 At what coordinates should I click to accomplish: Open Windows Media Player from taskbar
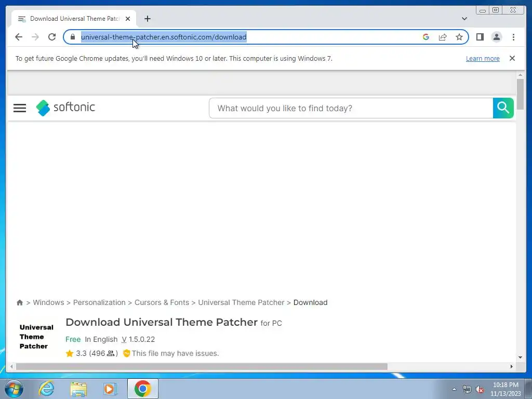[x=110, y=389]
